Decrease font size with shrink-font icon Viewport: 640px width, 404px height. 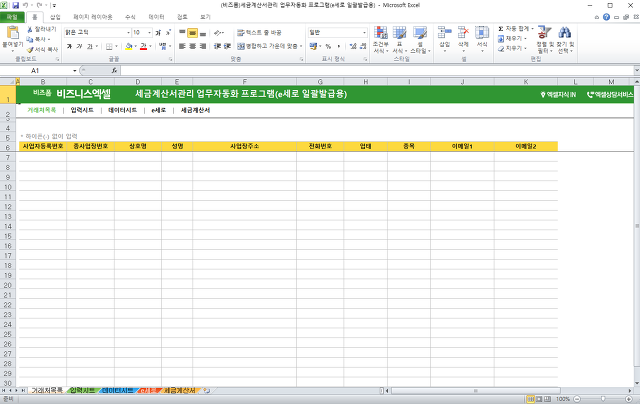coord(168,33)
